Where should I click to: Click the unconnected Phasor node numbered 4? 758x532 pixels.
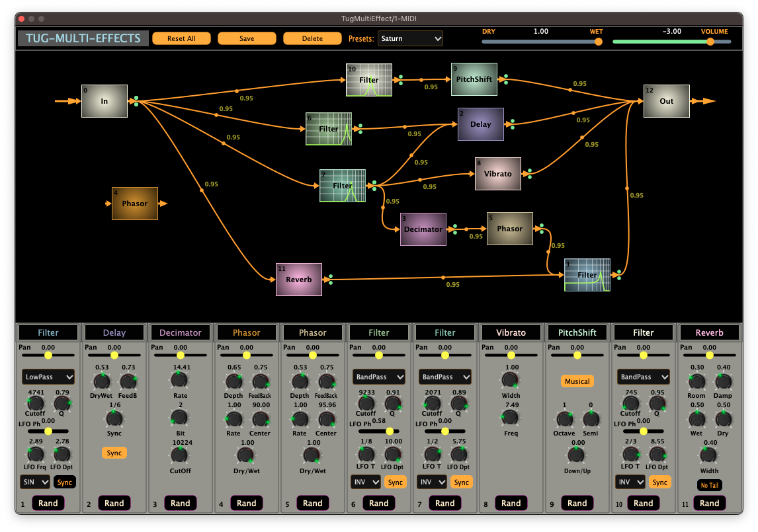click(x=135, y=204)
